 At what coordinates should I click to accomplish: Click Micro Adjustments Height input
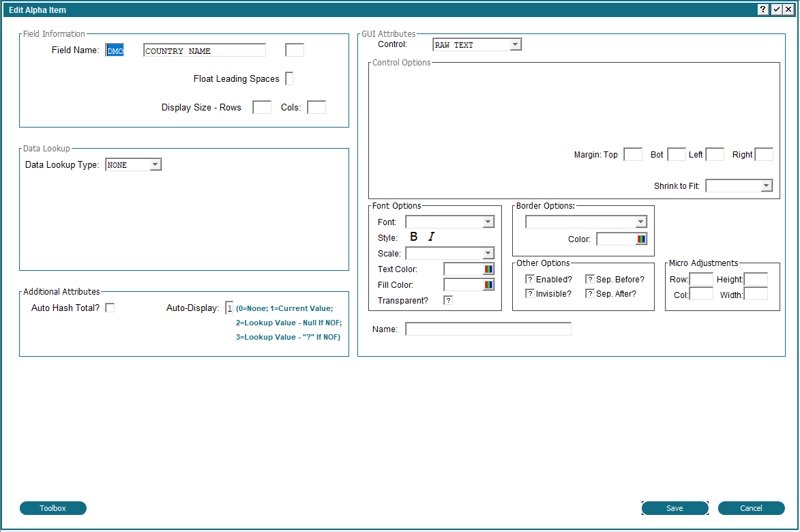(x=756, y=279)
